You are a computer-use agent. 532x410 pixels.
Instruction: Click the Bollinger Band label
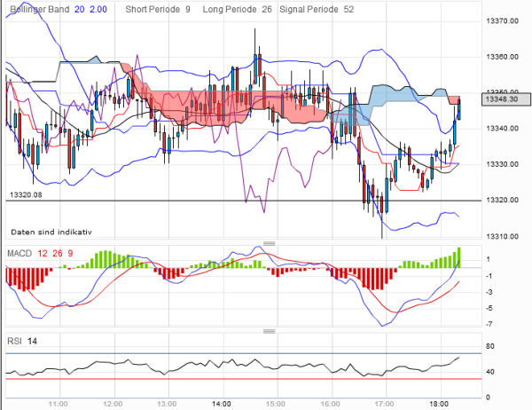click(40, 9)
